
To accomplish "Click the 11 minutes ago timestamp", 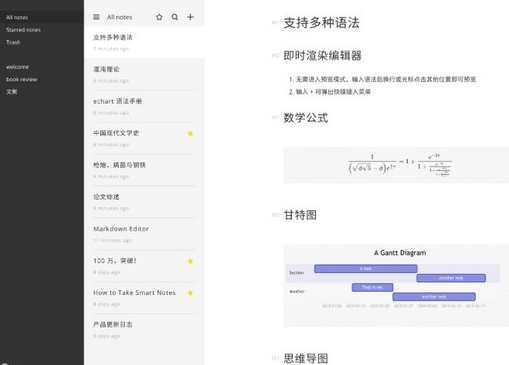I will coord(113,240).
